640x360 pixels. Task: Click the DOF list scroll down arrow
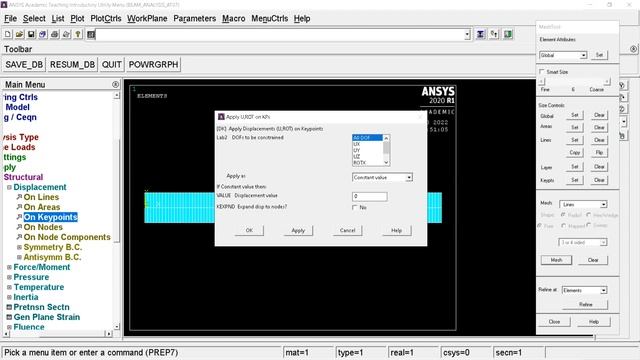tap(386, 162)
